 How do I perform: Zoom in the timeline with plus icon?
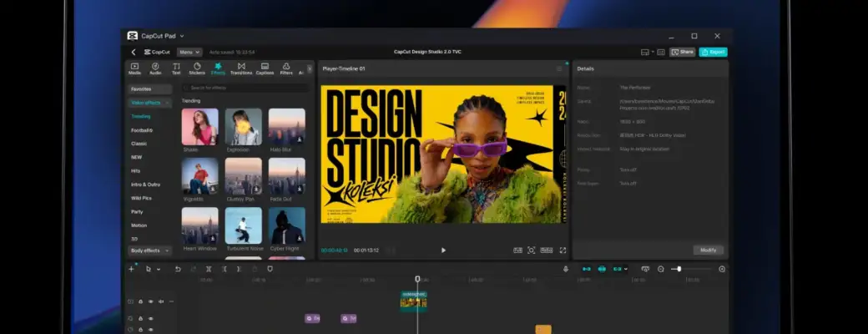(722, 269)
